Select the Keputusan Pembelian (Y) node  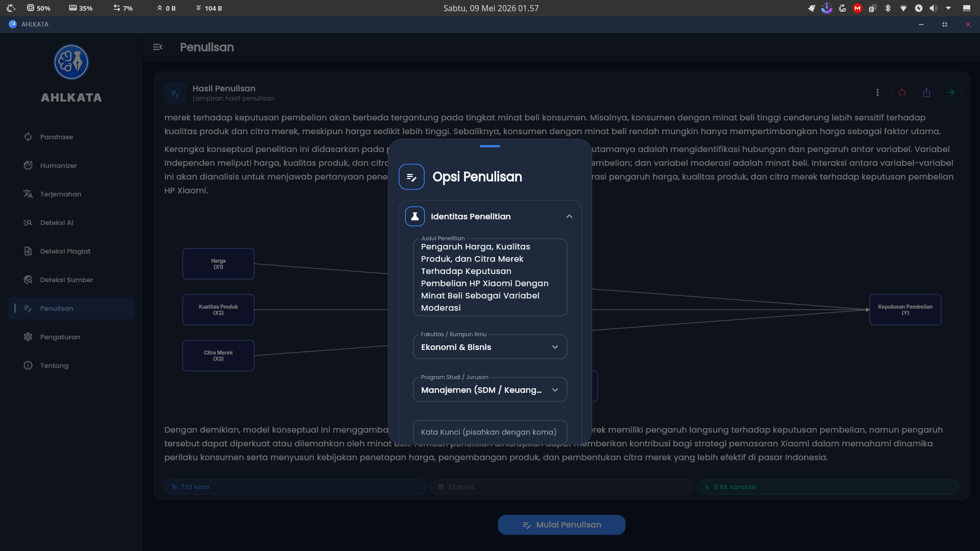[905, 310]
